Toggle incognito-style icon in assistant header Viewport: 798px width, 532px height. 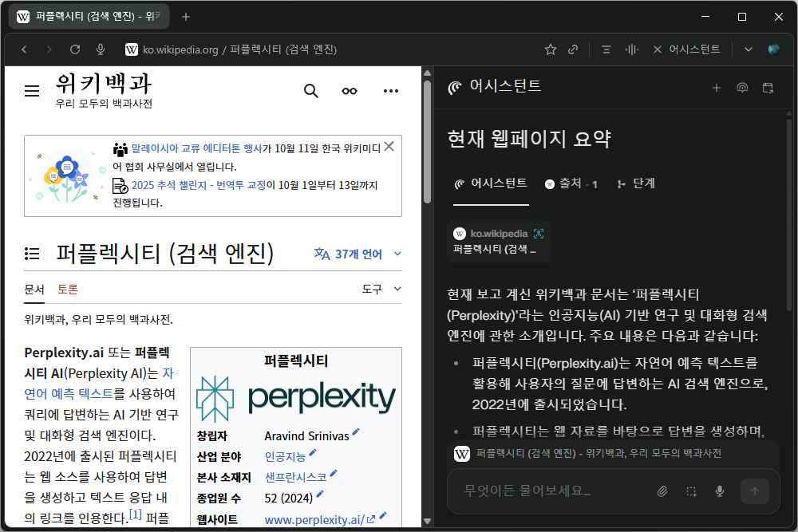click(x=742, y=88)
